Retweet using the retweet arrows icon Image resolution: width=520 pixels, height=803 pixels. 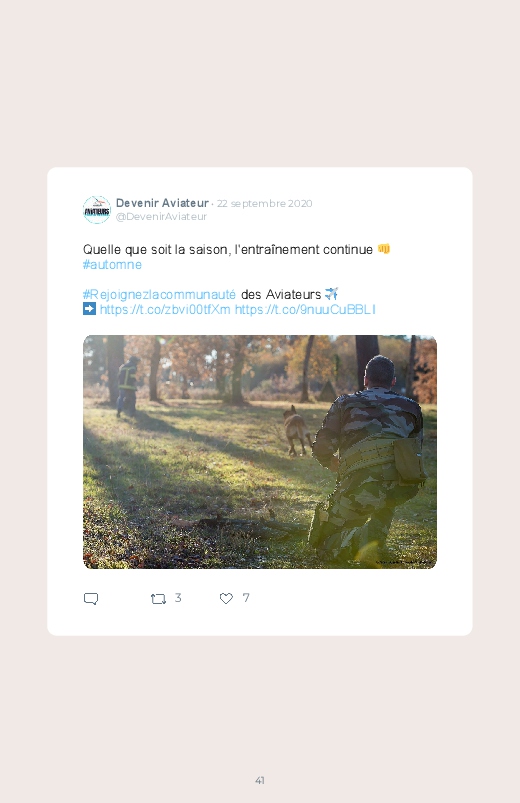click(x=158, y=599)
